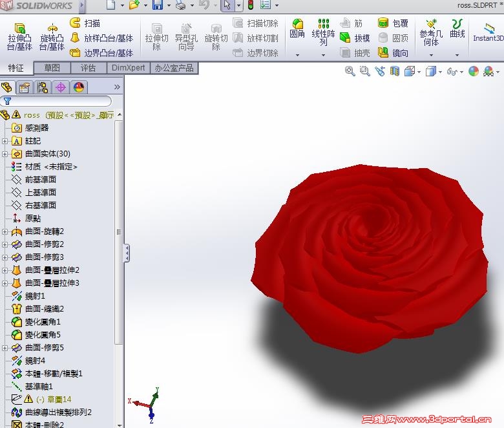504x428 pixels.
Task: Open the DimXpertManager tab
Action: coord(61,87)
